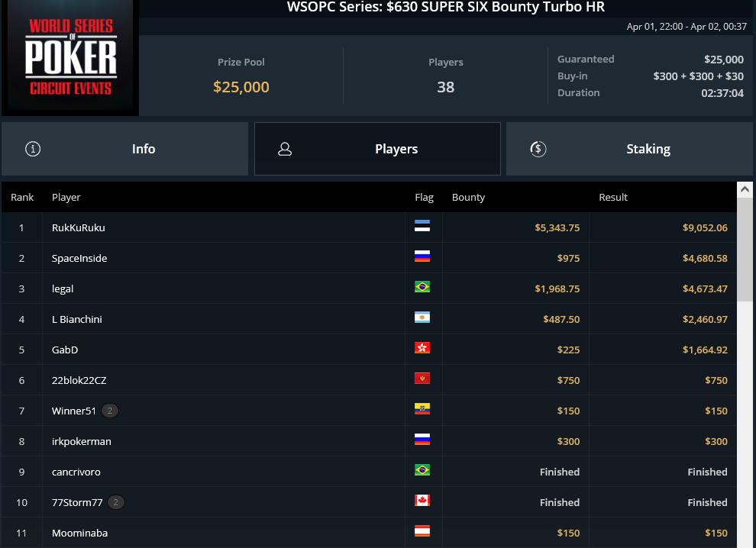Click the re-entry badge beside 77Storm77
The image size is (756, 548).
(x=116, y=502)
